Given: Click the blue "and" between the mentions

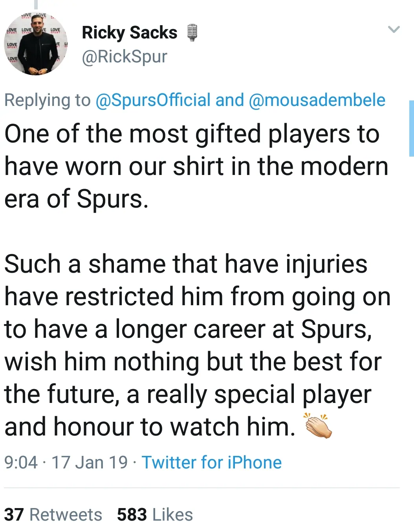Looking at the screenshot, I should (x=230, y=100).
